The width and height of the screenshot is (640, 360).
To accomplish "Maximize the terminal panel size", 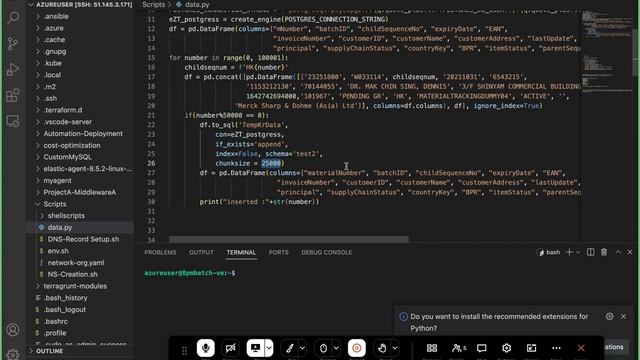I will click(x=618, y=252).
